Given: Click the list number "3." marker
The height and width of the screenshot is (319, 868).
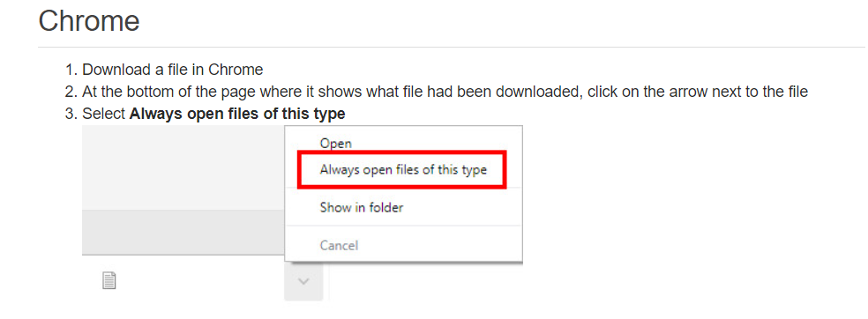Looking at the screenshot, I should 72,115.
